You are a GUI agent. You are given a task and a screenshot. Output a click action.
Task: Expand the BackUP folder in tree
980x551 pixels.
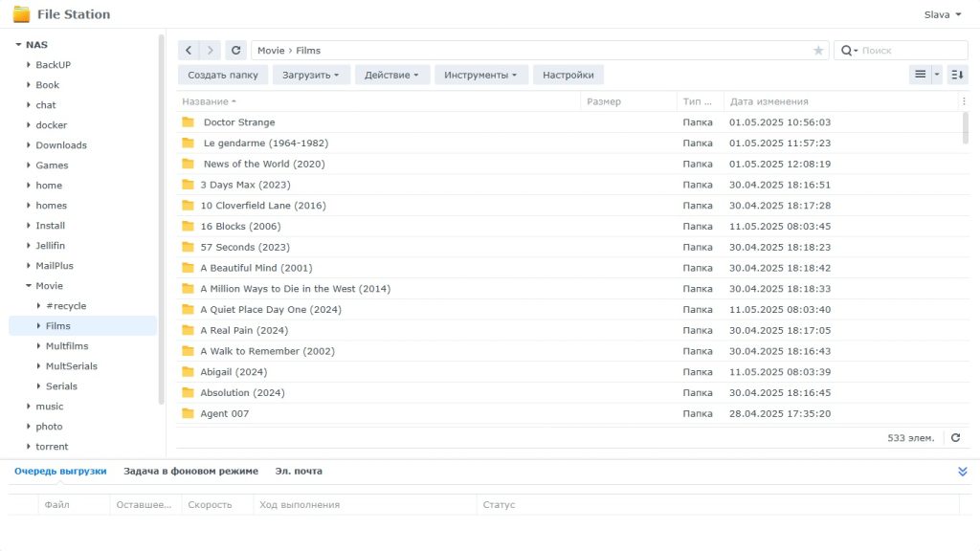click(x=28, y=64)
